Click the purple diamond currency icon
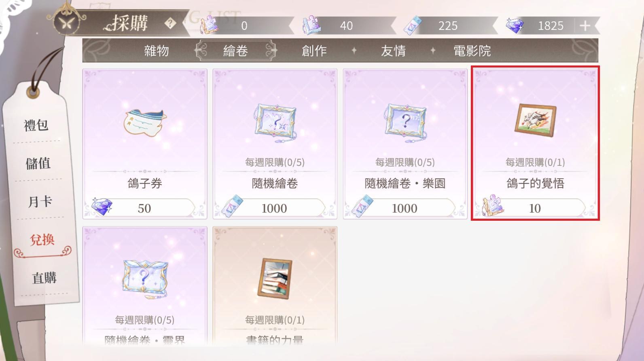644x361 pixels. coord(515,25)
